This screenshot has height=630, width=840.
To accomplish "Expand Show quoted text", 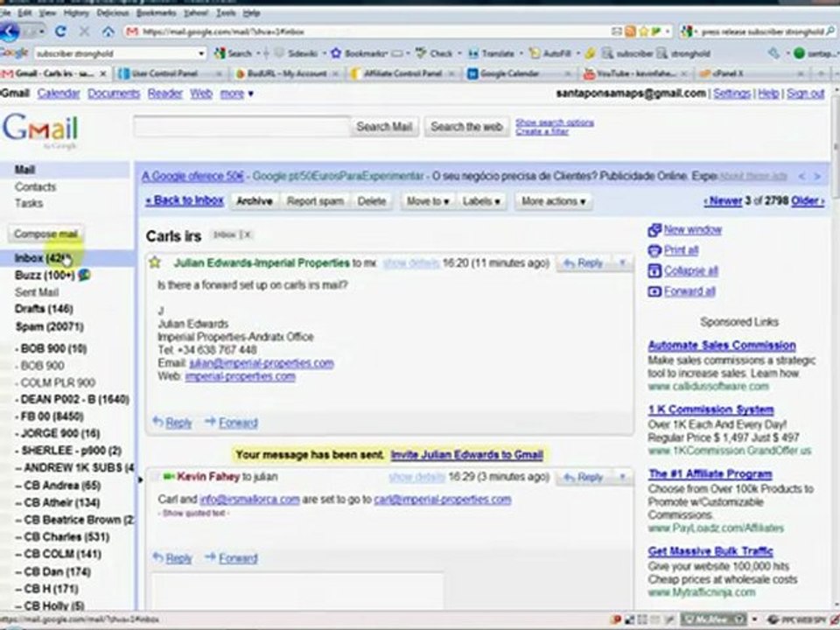I will point(194,514).
